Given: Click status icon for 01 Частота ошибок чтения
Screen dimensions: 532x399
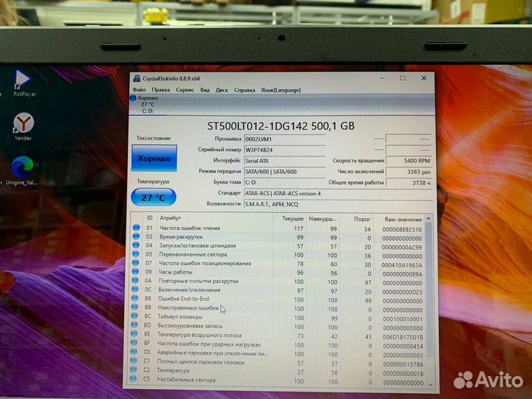Looking at the screenshot, I should tap(137, 228).
